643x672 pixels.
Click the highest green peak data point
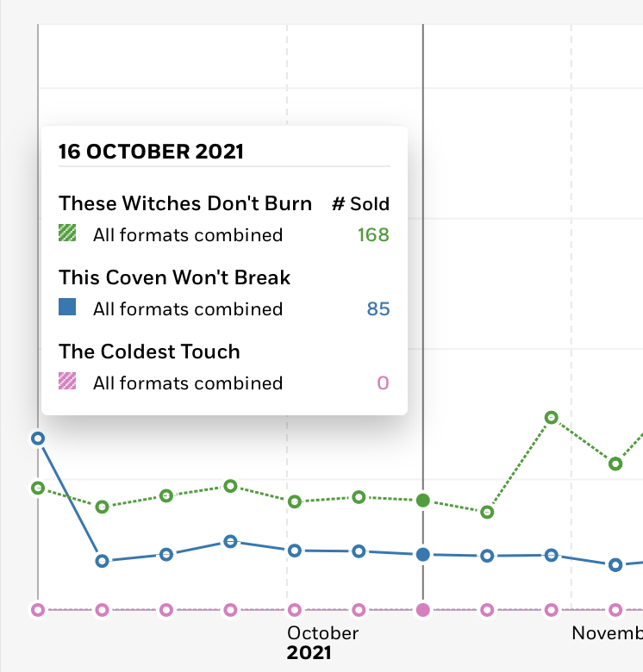(x=552, y=418)
